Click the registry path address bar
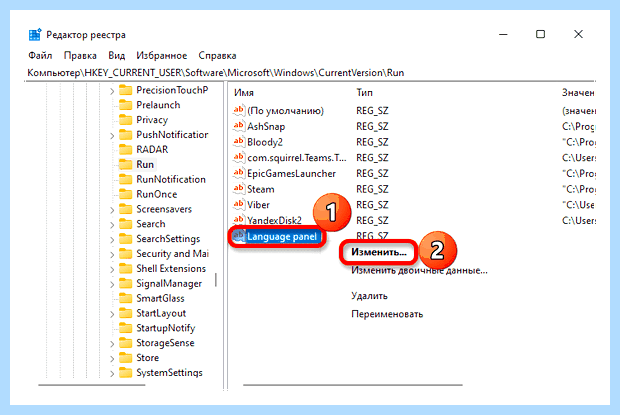This screenshot has width=620, height=415. [215, 73]
